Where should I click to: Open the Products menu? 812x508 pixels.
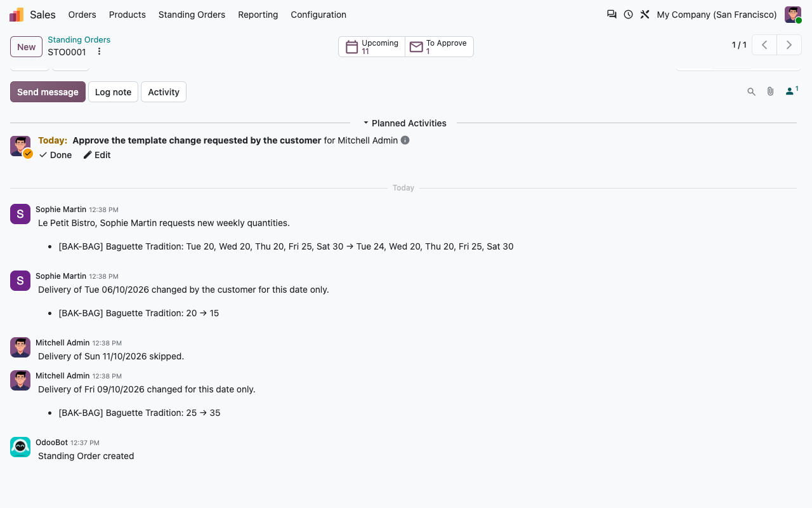[127, 15]
